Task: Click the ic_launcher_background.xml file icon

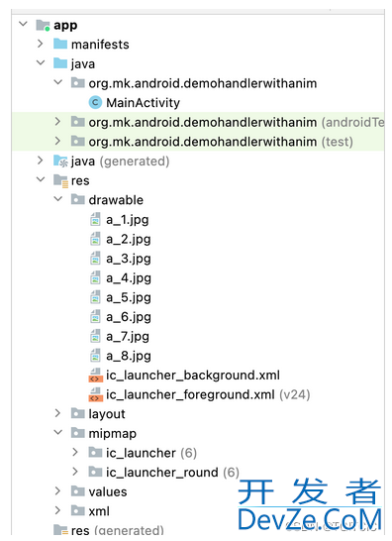Action: [x=95, y=376]
